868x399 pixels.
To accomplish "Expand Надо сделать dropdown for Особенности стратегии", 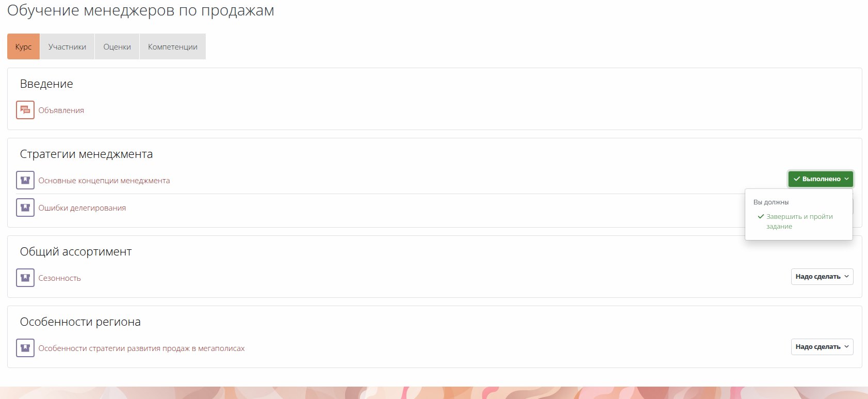I will pos(822,347).
